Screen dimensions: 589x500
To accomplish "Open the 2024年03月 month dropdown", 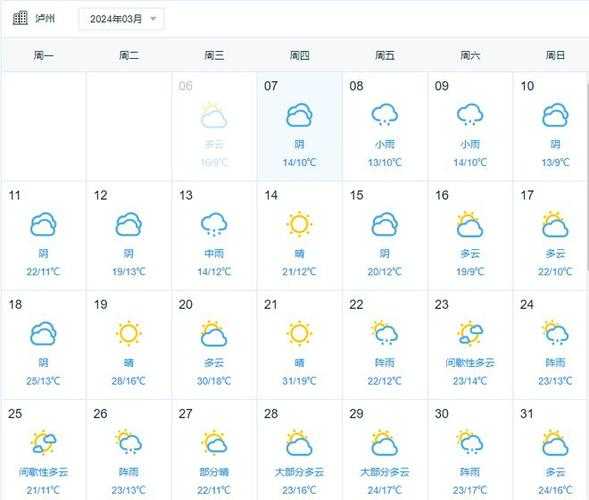I will [121, 19].
